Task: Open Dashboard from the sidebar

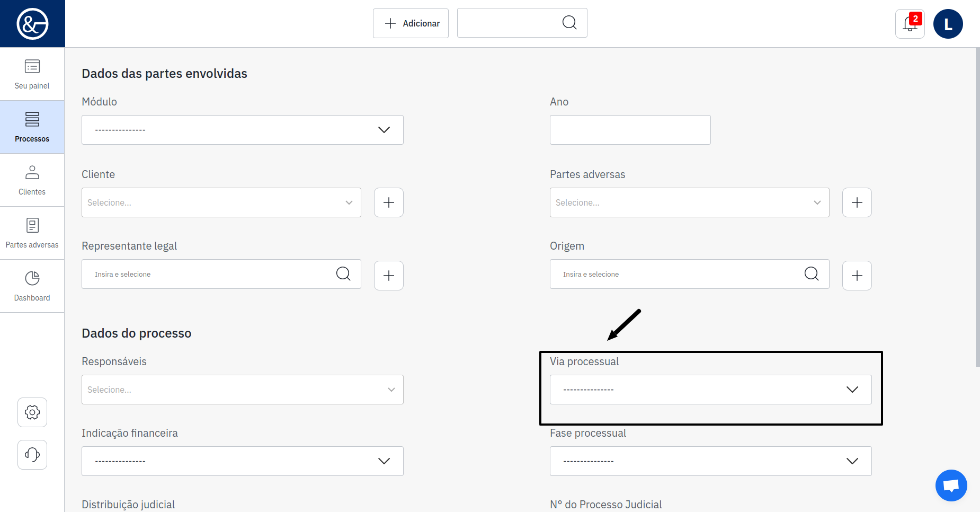Action: (x=32, y=286)
